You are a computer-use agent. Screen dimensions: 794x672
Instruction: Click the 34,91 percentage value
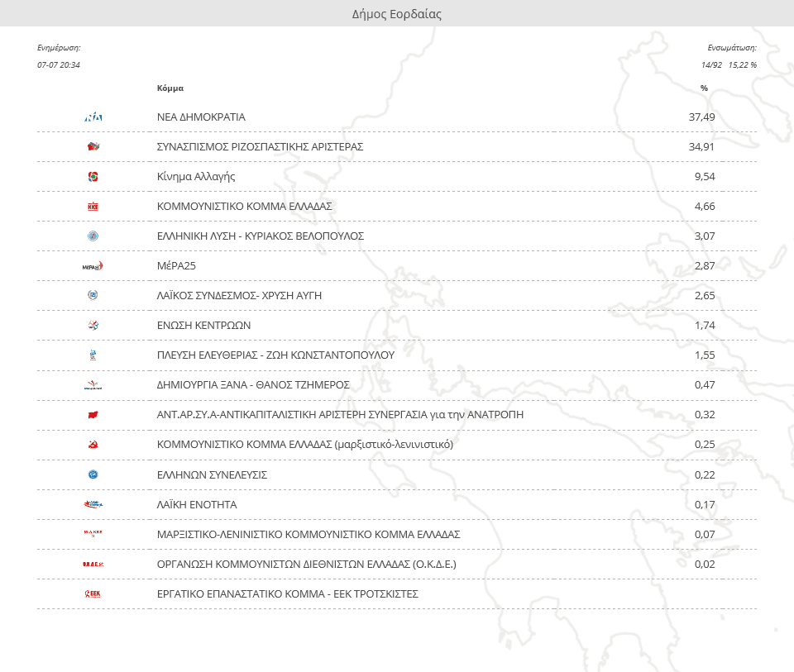tap(702, 147)
